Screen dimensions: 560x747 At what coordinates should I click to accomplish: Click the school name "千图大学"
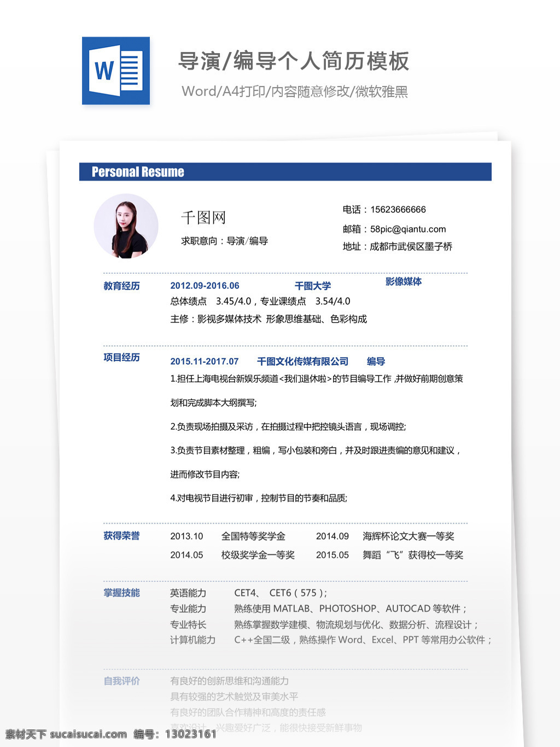(x=313, y=286)
